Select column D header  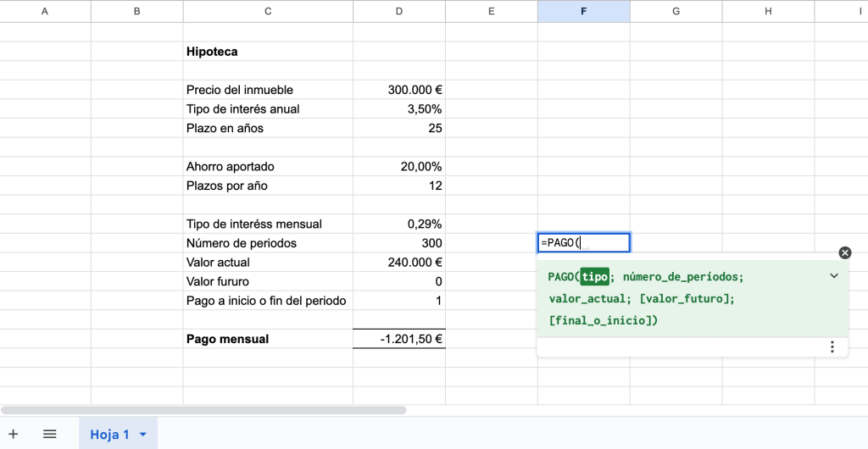(x=399, y=11)
